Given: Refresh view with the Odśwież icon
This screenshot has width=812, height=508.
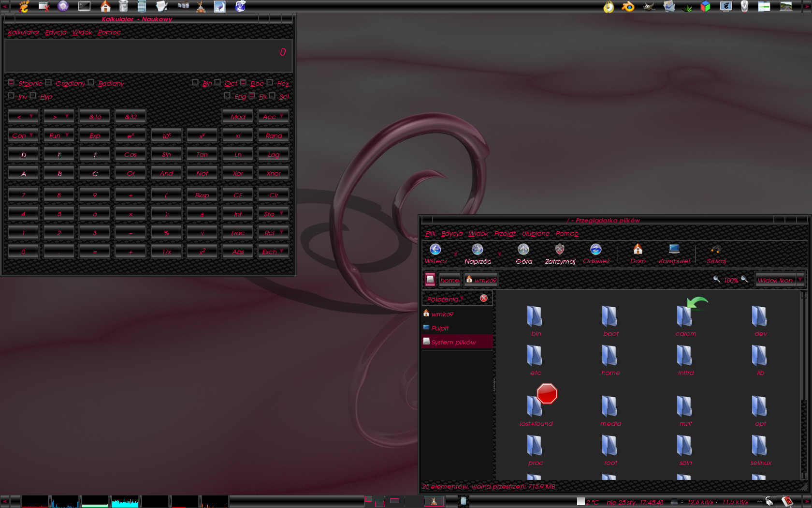Looking at the screenshot, I should click(596, 249).
